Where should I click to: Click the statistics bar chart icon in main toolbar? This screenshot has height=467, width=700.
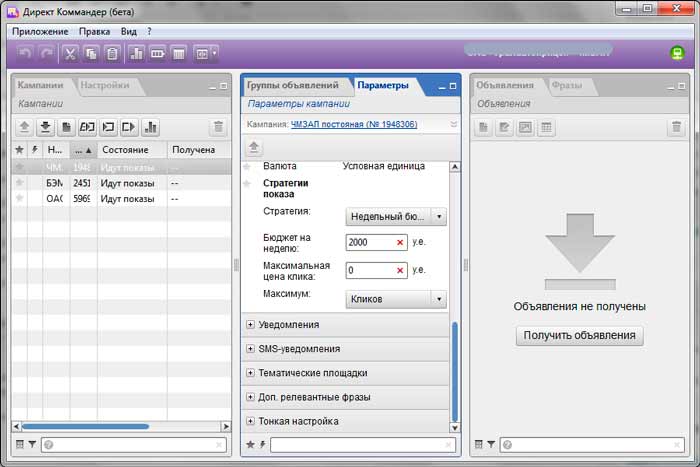pos(137,53)
